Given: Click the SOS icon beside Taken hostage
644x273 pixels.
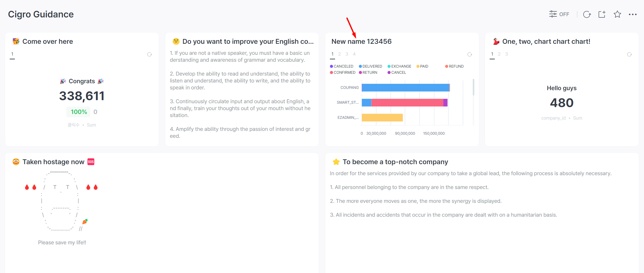Looking at the screenshot, I should pyautogui.click(x=91, y=162).
